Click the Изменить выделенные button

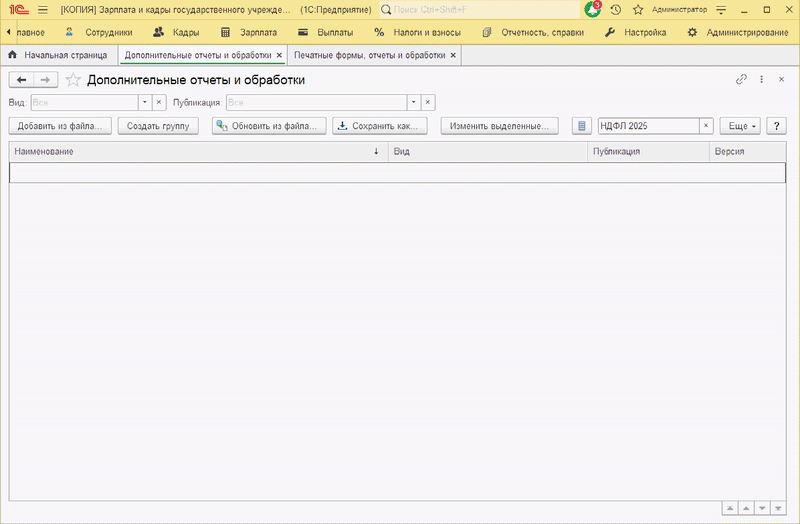499,126
